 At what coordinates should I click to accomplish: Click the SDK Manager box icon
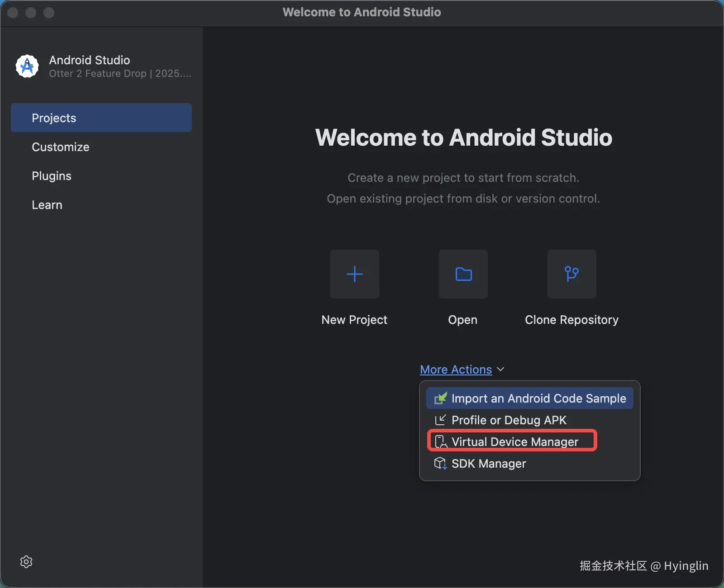(440, 464)
